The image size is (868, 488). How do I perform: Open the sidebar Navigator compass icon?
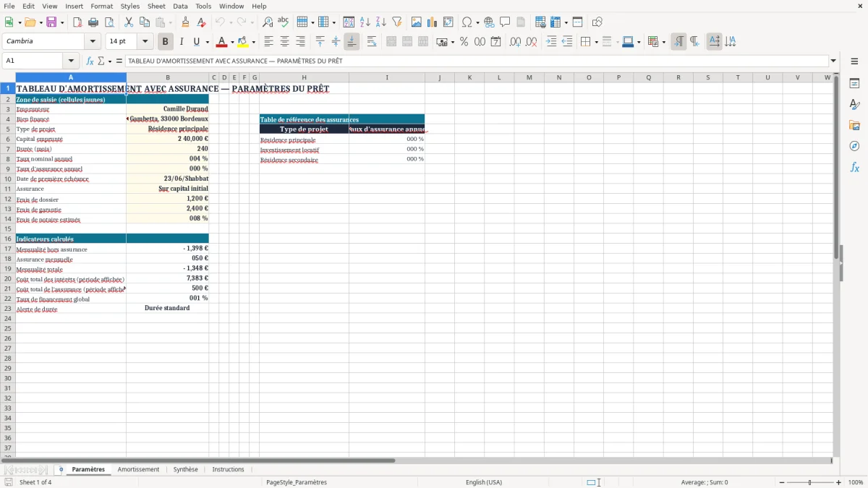coord(854,146)
